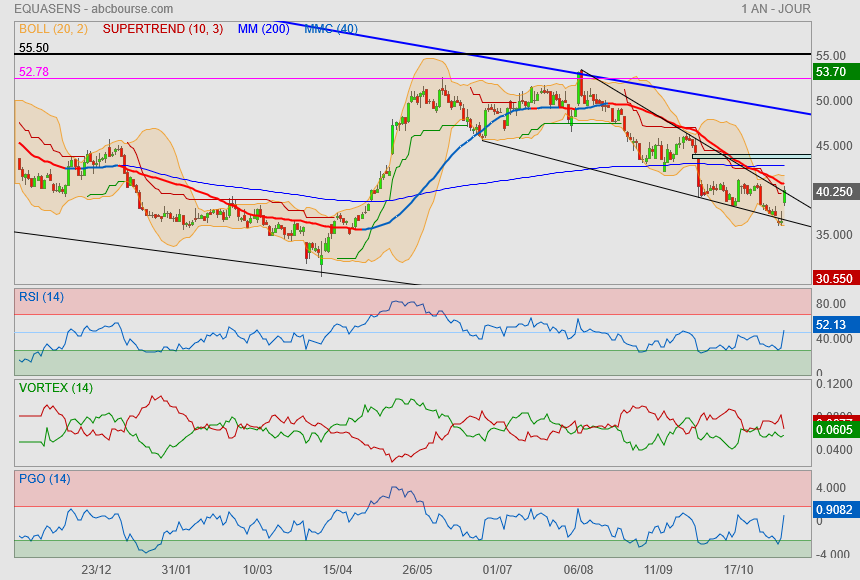Click the 23/12 date on time axis

(96, 569)
